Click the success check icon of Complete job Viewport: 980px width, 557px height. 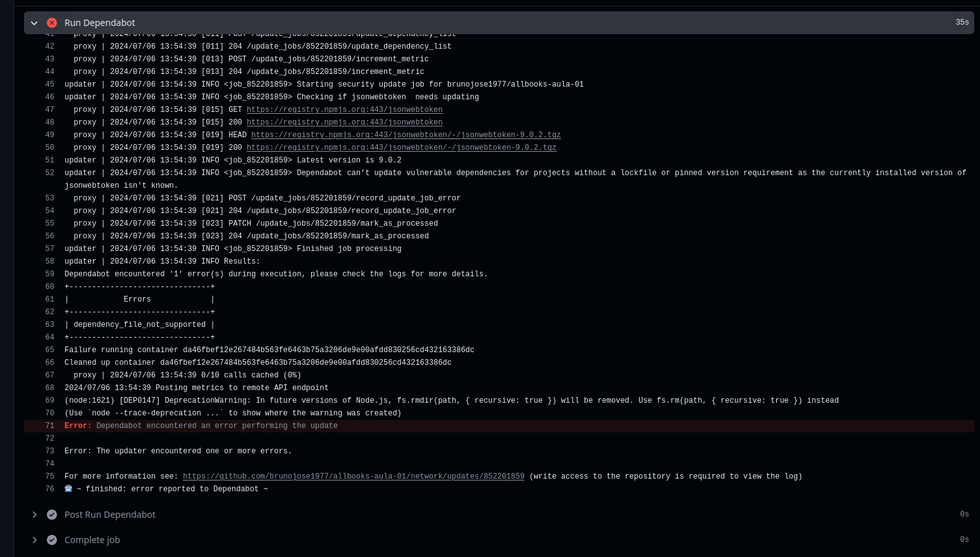tap(52, 540)
